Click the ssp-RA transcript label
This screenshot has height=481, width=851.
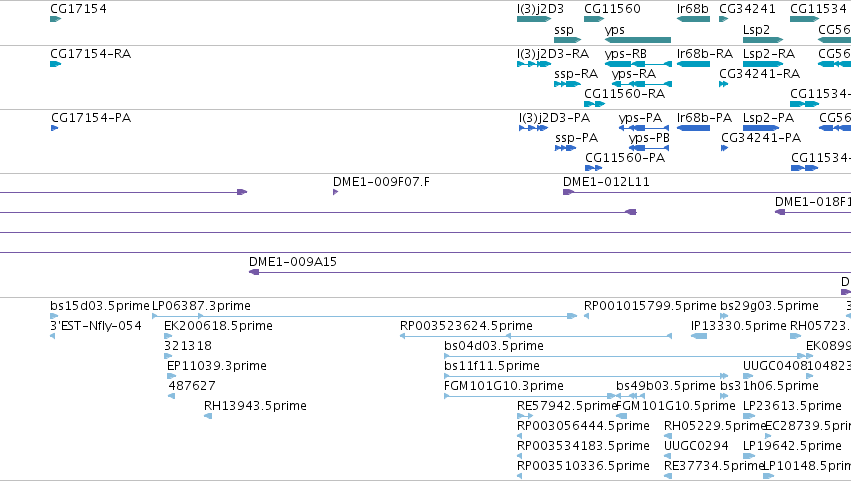[x=576, y=74]
